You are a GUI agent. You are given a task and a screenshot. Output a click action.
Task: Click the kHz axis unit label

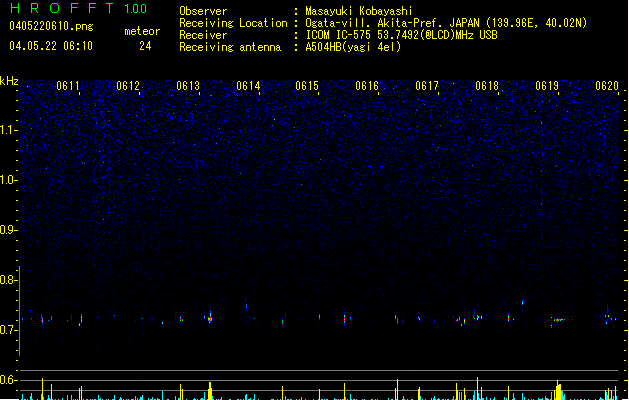click(9, 81)
